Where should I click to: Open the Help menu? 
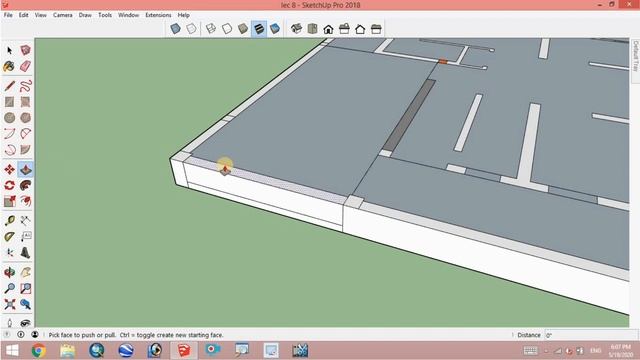pos(183,15)
